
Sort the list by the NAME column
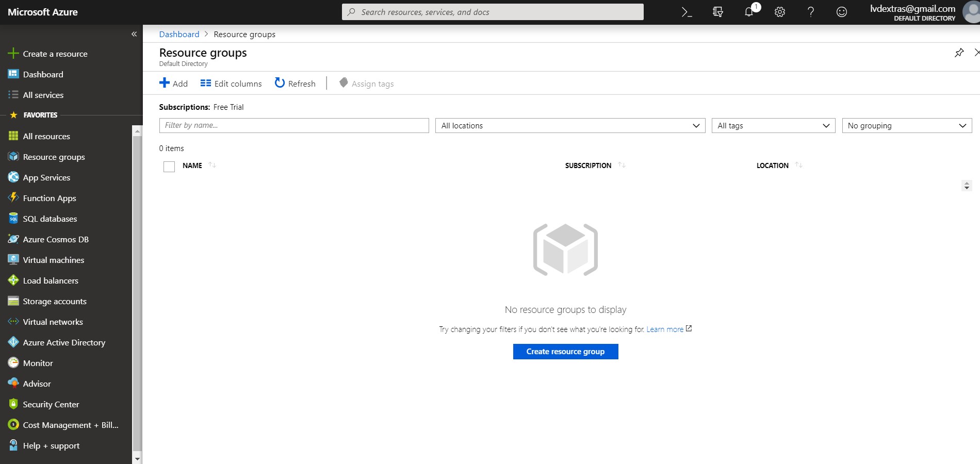click(x=192, y=165)
